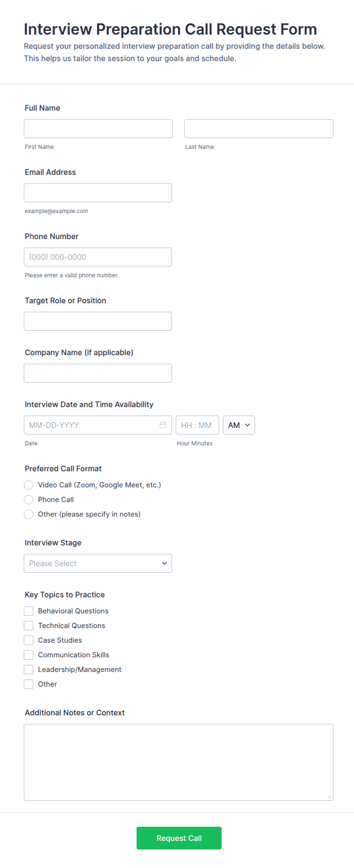Enable the Case Studies checkbox
Viewport: 354px width, 868px height.
[29, 640]
